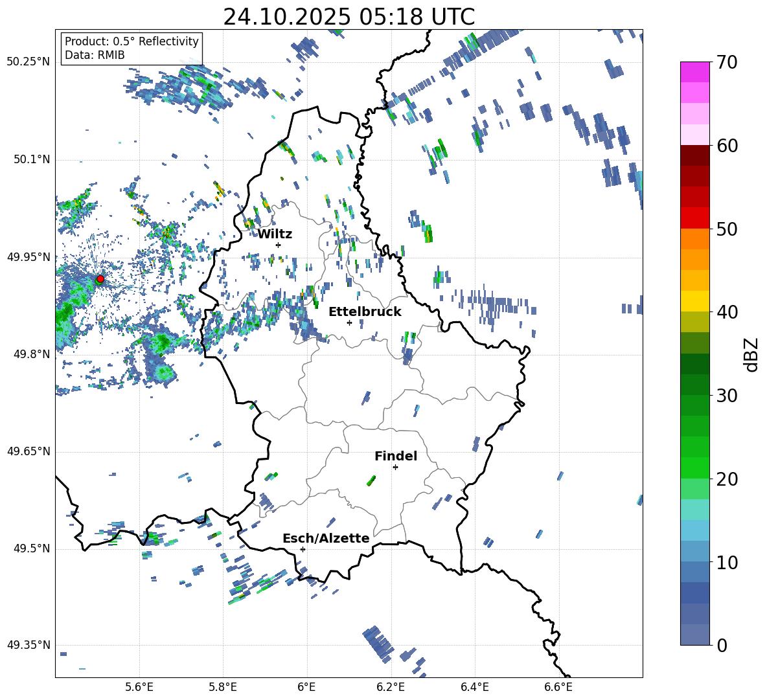Click the top magenta colorbar swatch

point(694,73)
